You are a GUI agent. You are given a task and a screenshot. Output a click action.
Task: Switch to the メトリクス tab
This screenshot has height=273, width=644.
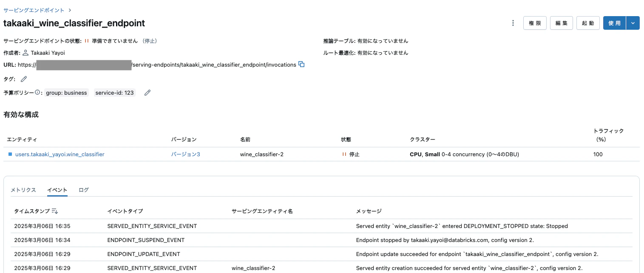tap(23, 190)
